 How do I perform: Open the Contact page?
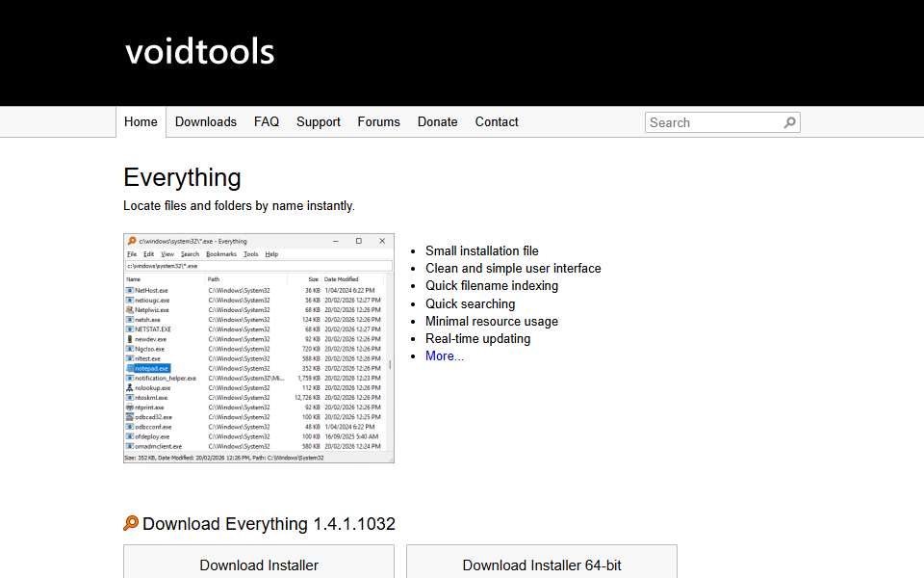click(497, 122)
